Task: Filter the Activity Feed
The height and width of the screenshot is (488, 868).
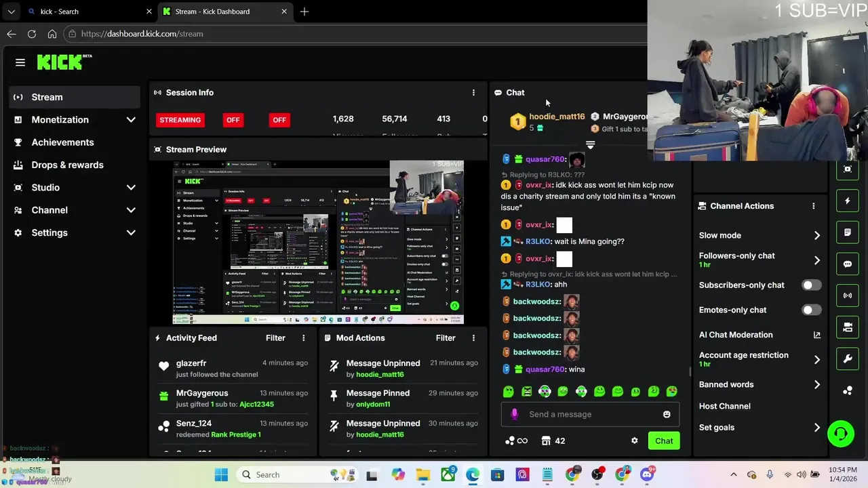Action: coord(275,338)
